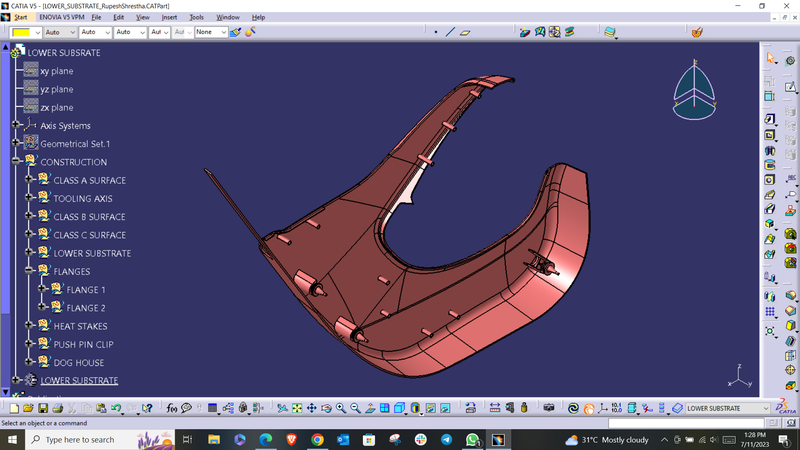Expand the FLANGE 1 node
The width and height of the screenshot is (800, 450).
42,289
